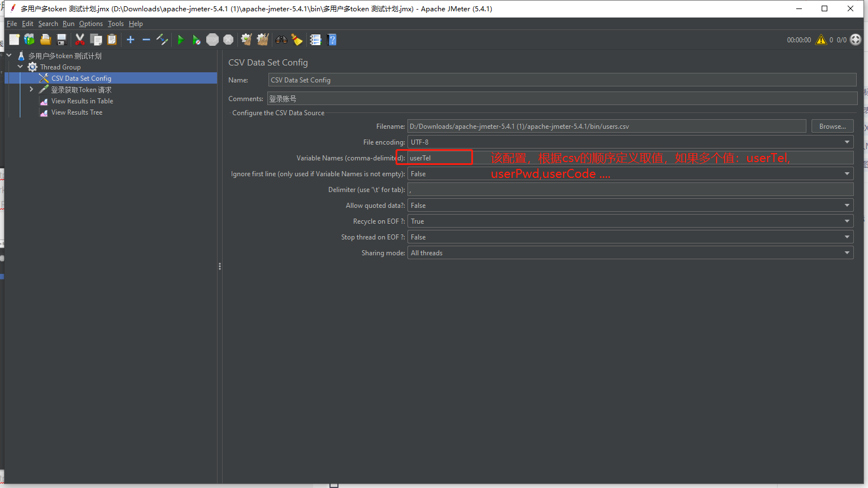Click the JMeter feather icon in the title bar
Image resolution: width=868 pixels, height=488 pixels.
point(12,8)
